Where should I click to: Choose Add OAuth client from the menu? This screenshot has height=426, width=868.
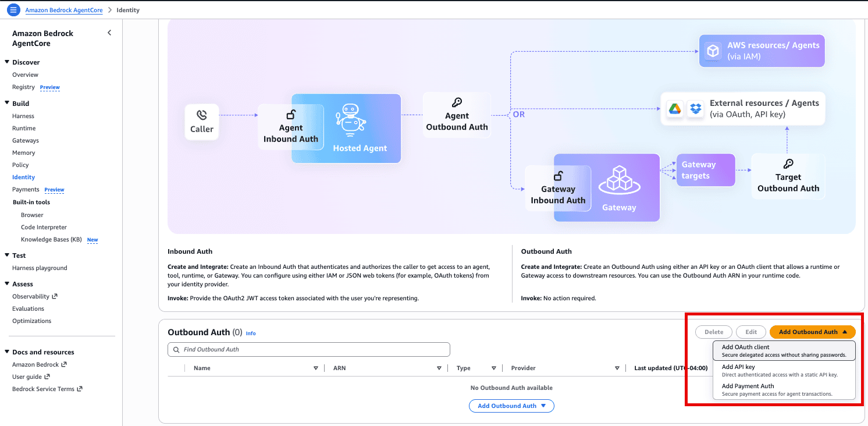click(x=784, y=350)
